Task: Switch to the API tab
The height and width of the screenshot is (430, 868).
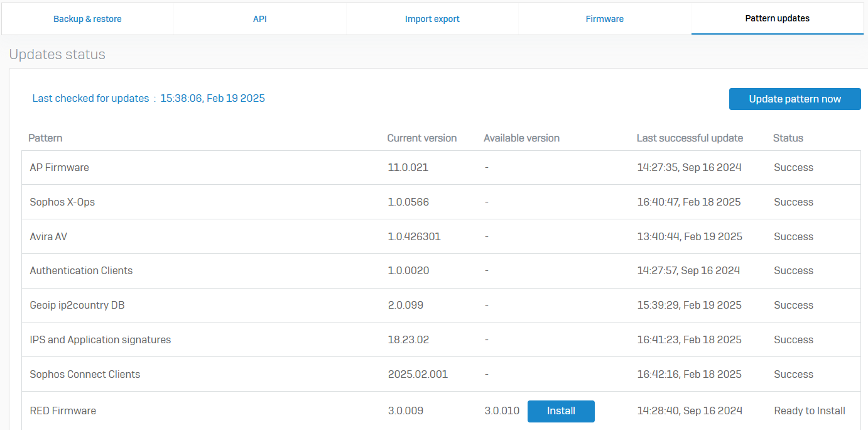Action: click(260, 19)
